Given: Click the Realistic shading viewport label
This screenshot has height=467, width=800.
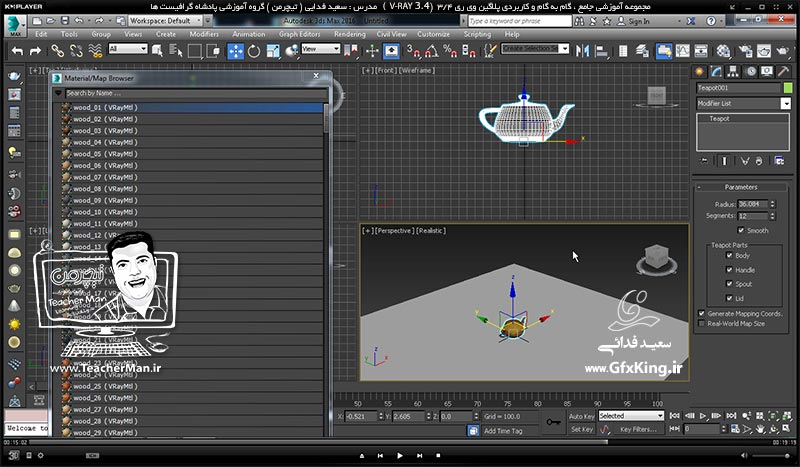Looking at the screenshot, I should pos(431,231).
